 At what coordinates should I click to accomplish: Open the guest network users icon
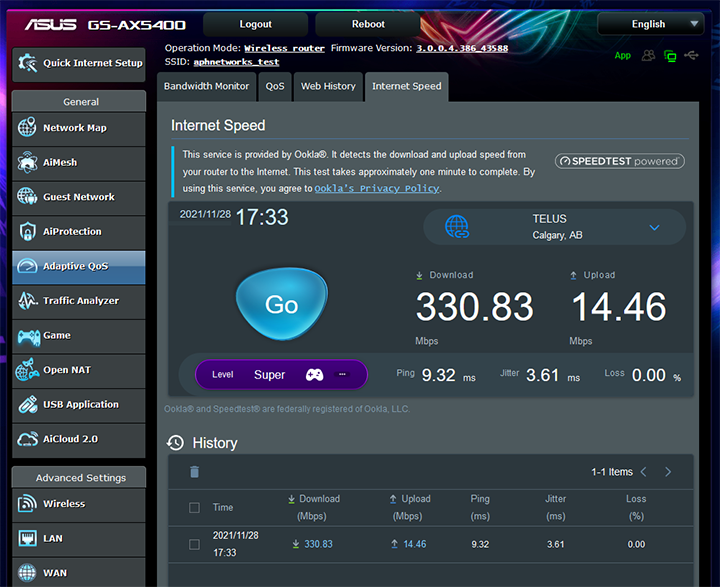tap(650, 56)
